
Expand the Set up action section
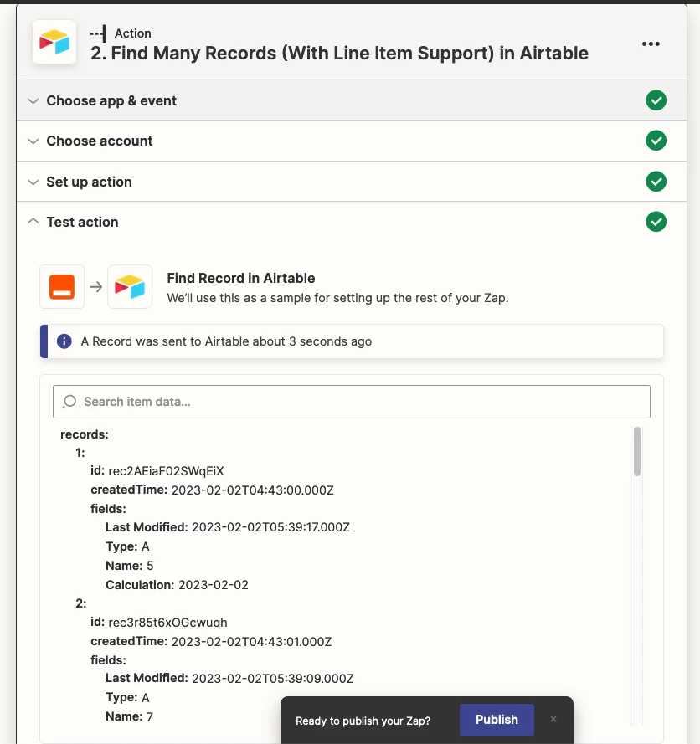(352, 182)
